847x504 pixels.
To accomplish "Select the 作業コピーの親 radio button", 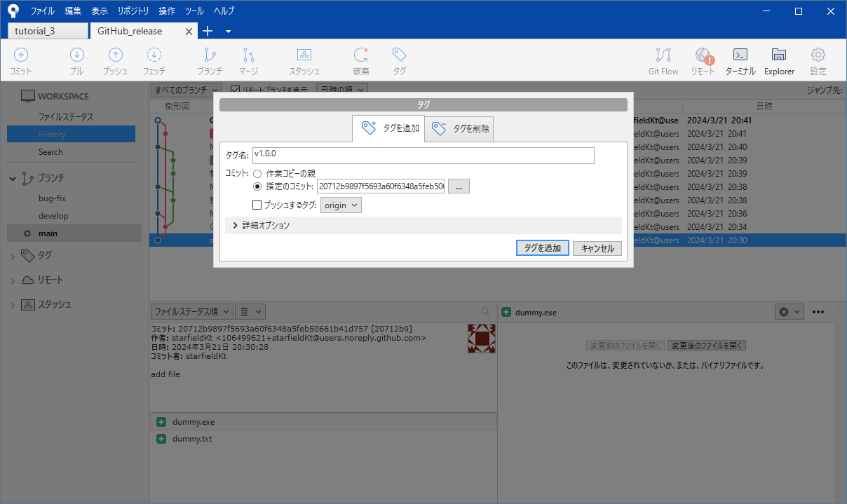I will coord(257,173).
